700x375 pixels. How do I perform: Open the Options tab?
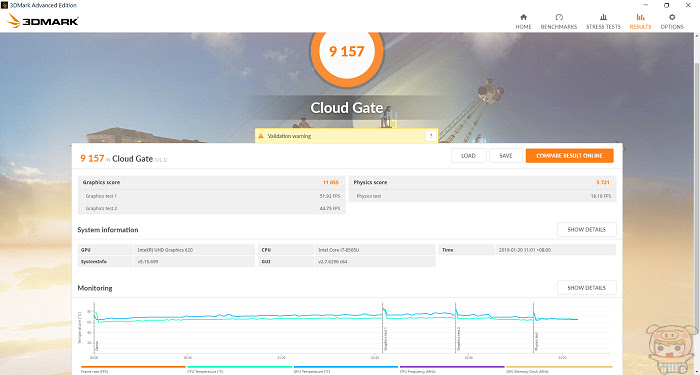point(672,21)
